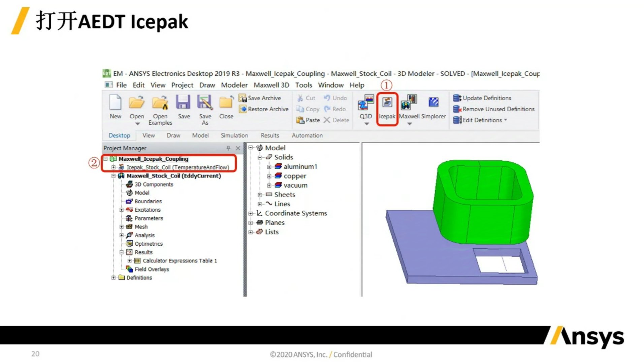Open the Q3D dropdown arrow
Viewport: 644px width, 364px height.
click(366, 124)
